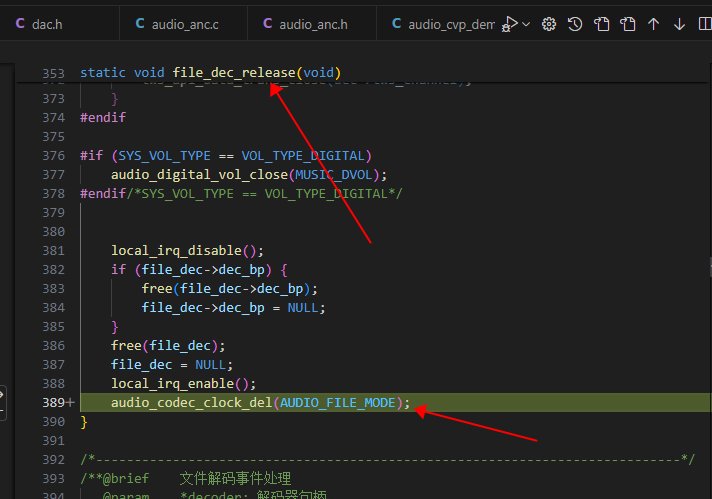Click 'if (file_dec->dec_bp) {' line
712x499 pixels.
pos(199,270)
